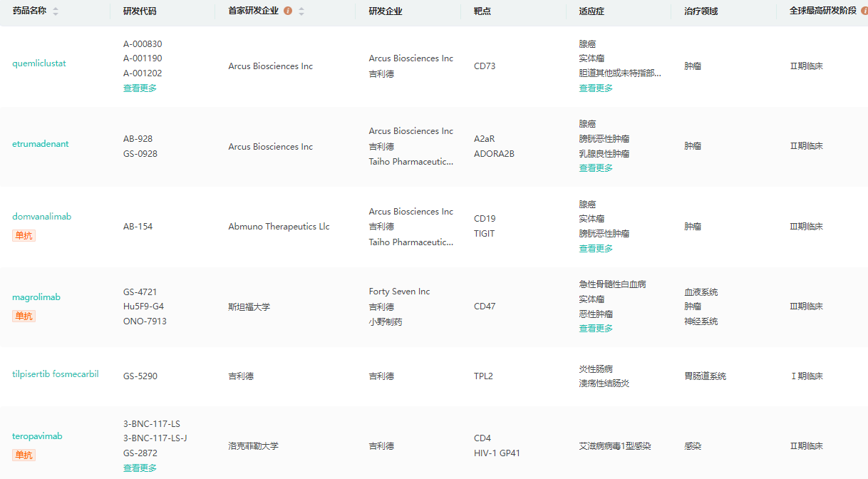
Task: Expand 查看更多 under quemliclustat indications
Action: coord(596,88)
